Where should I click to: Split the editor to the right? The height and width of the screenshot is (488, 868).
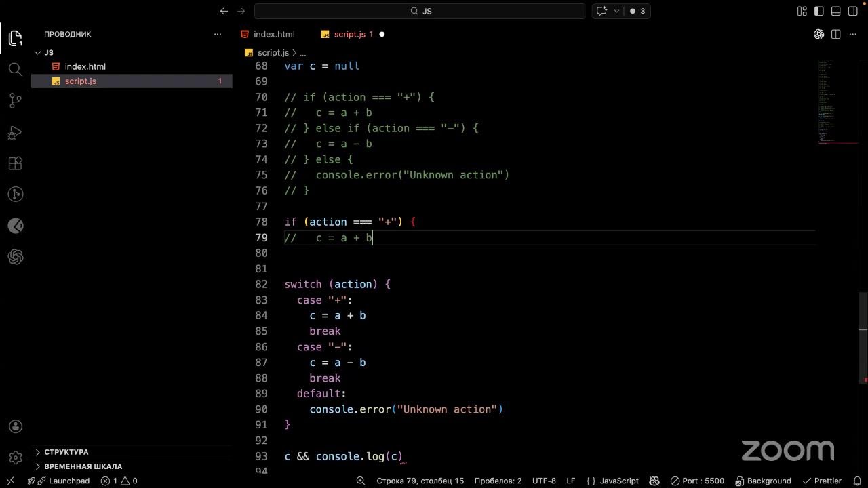click(835, 34)
